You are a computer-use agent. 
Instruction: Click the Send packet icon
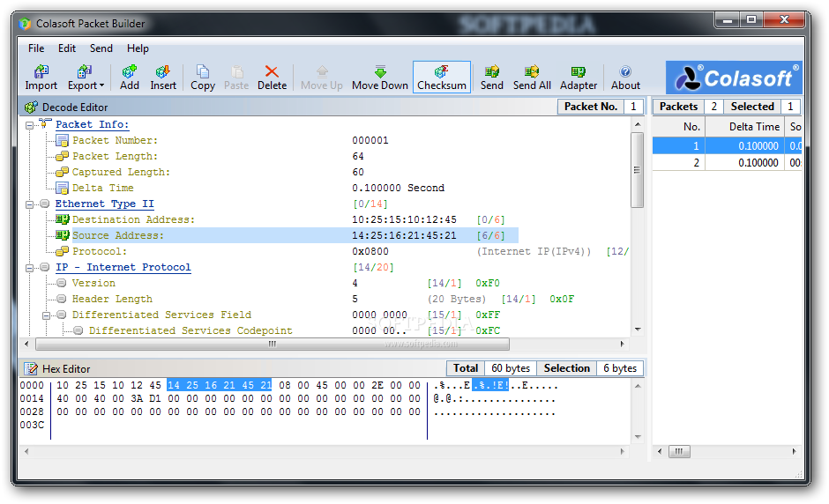click(492, 71)
